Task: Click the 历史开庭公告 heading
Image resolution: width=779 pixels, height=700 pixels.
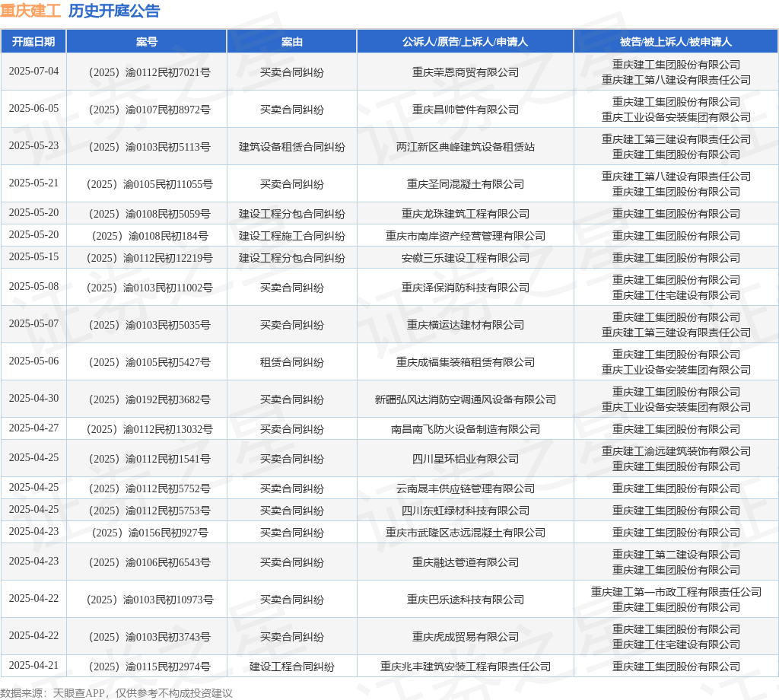Action: [x=114, y=11]
